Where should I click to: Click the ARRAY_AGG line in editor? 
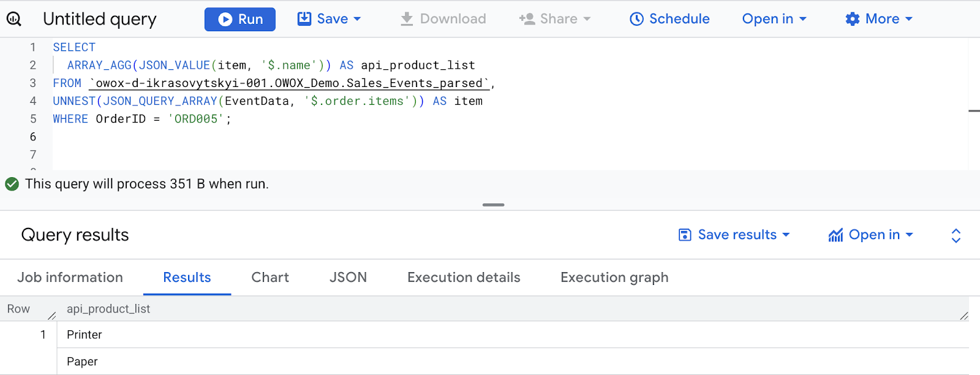click(271, 65)
